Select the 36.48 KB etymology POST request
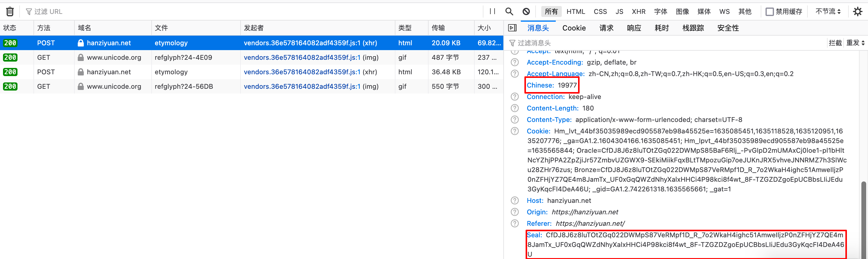 pos(251,72)
